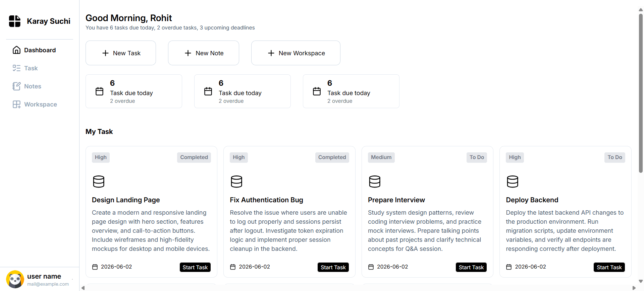Open the Fix Authentication Bug task title
Viewport: 644px width, 291px height.
266,200
